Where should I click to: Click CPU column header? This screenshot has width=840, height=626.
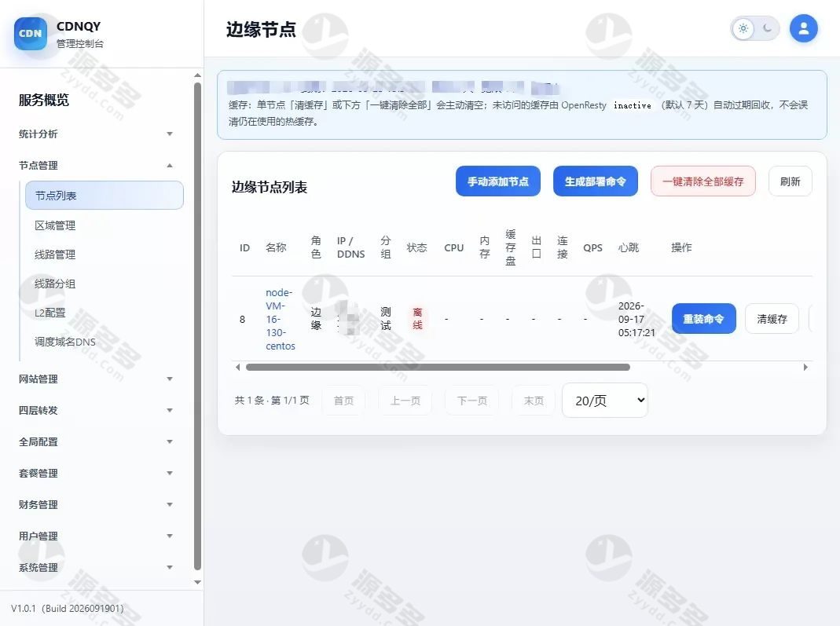tap(453, 248)
